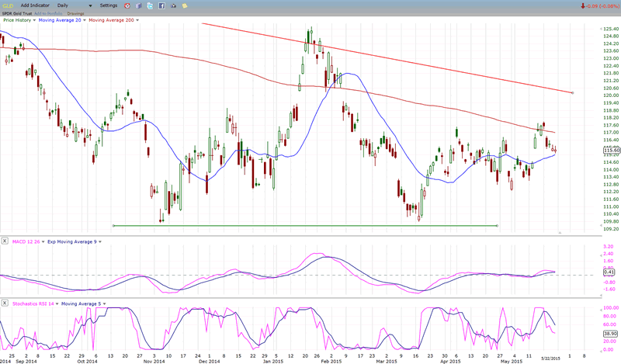Click the Sep 2014 axis label
Screen dimensions: 621x364
click(x=26, y=361)
